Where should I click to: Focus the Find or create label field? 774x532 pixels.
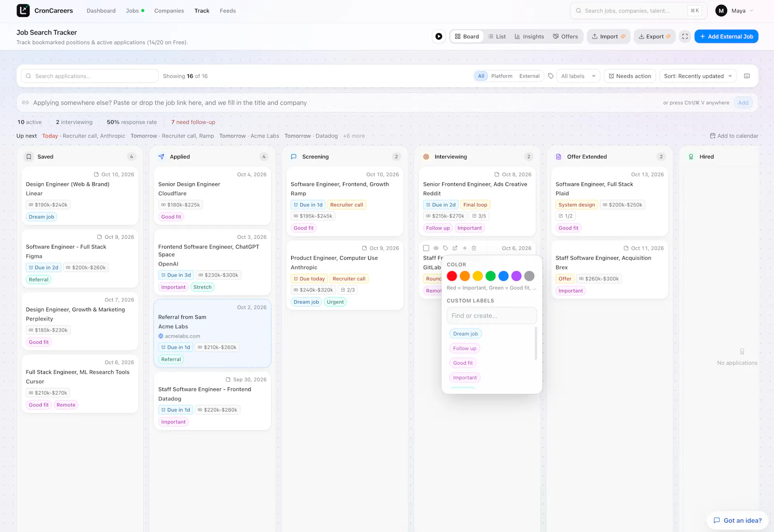click(x=491, y=315)
